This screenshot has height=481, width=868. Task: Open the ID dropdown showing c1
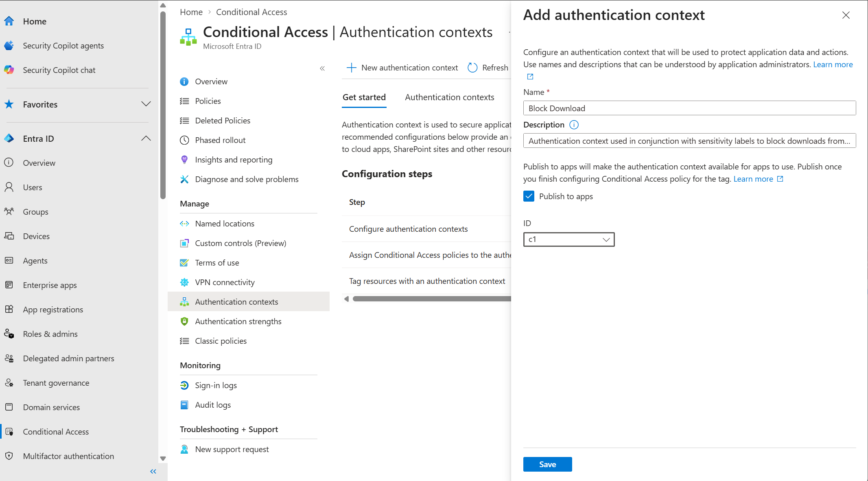568,239
